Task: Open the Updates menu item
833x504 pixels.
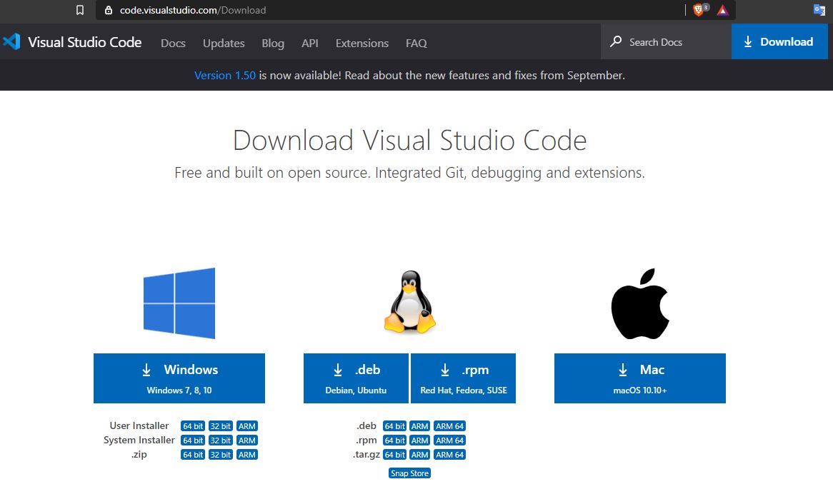Action: coord(224,43)
